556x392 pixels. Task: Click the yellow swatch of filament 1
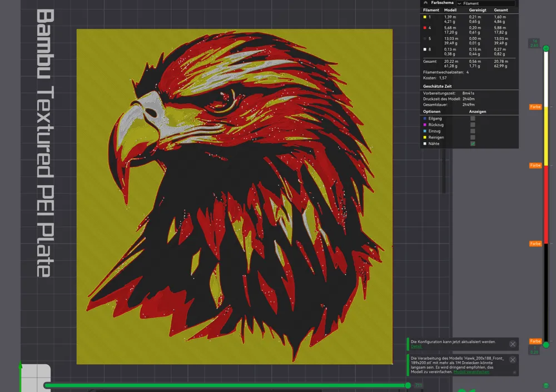tap(425, 17)
